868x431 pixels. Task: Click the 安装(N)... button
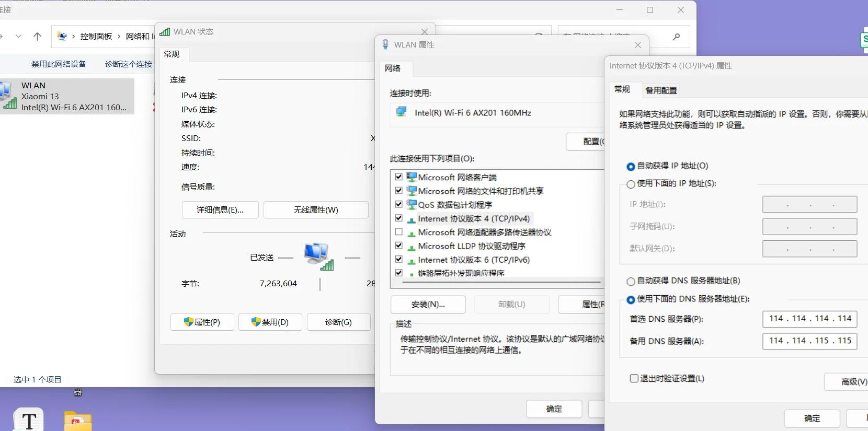pos(428,305)
